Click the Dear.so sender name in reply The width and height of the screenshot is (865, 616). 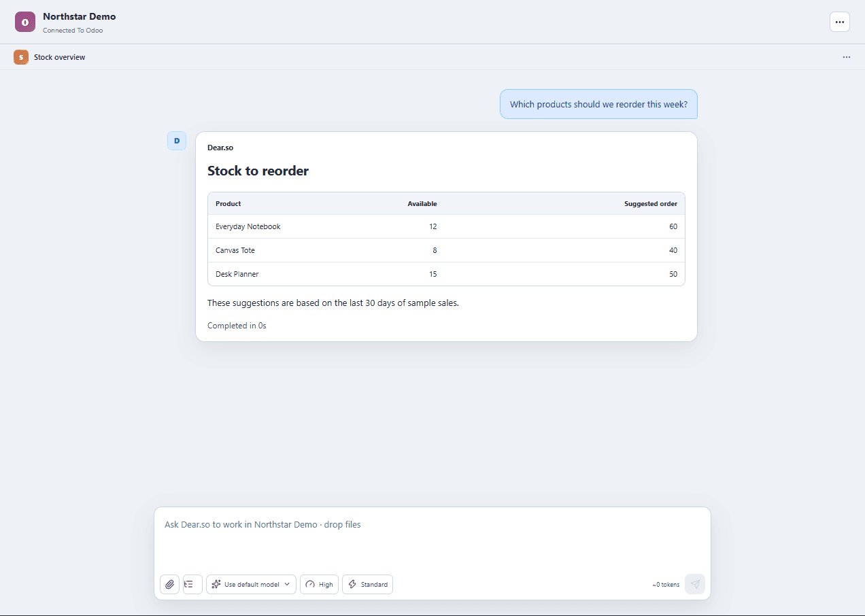[x=220, y=148]
